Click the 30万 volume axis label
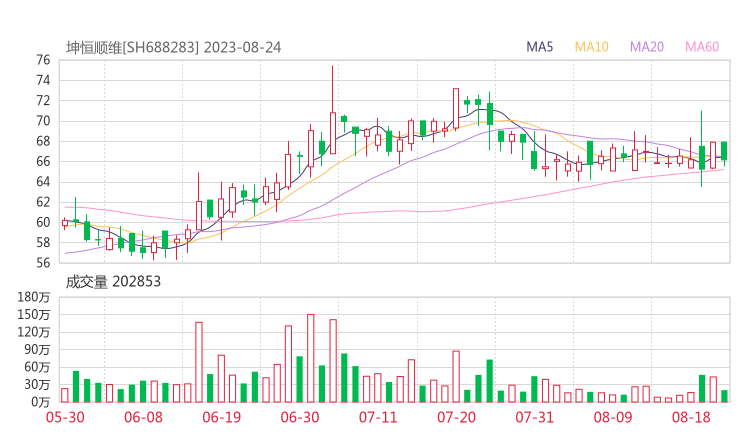Screen dimensions: 740x440 point(37,385)
